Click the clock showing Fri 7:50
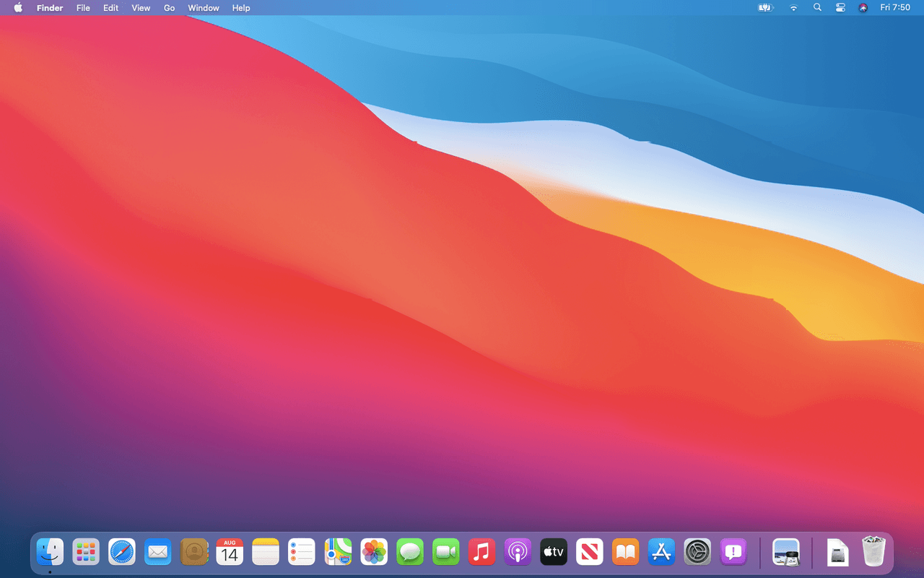The image size is (924, 578). coord(895,8)
